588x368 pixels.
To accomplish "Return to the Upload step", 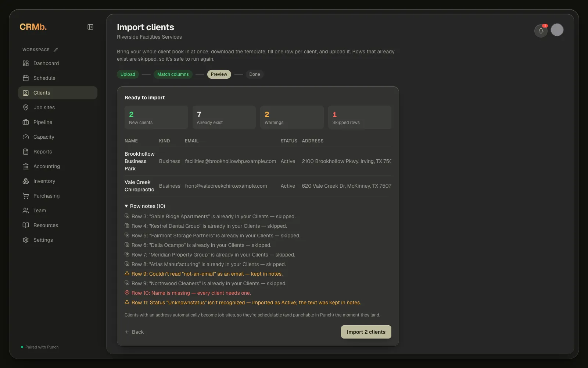I will 128,74.
